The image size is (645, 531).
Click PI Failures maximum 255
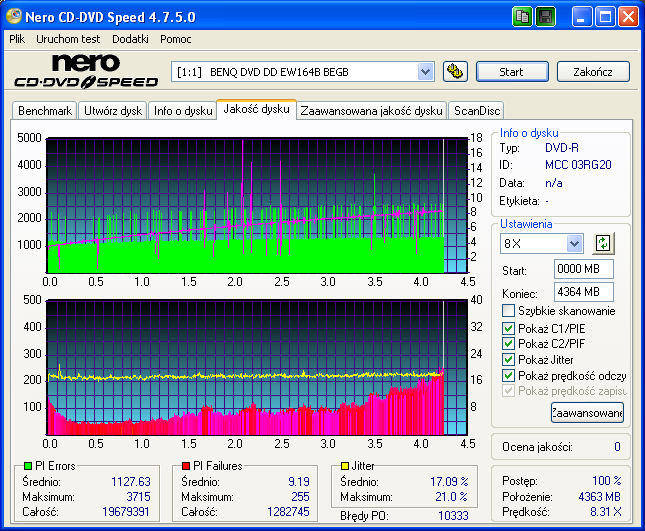point(300,496)
